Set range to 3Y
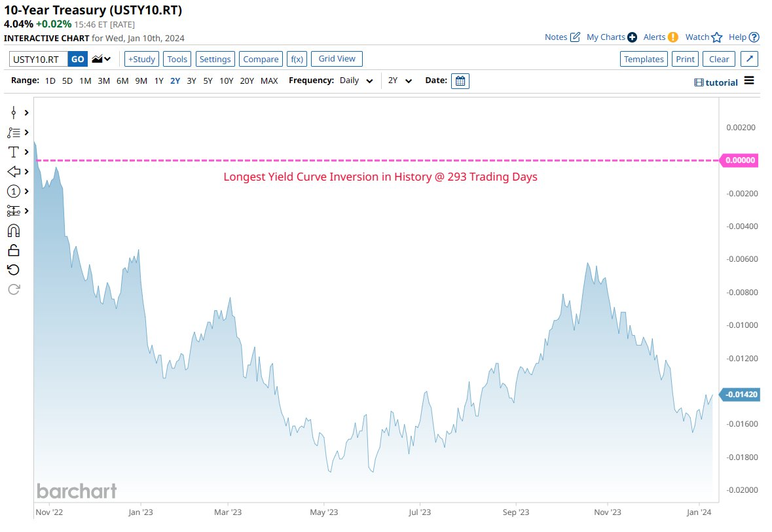This screenshot has height=532, width=772. pos(191,80)
